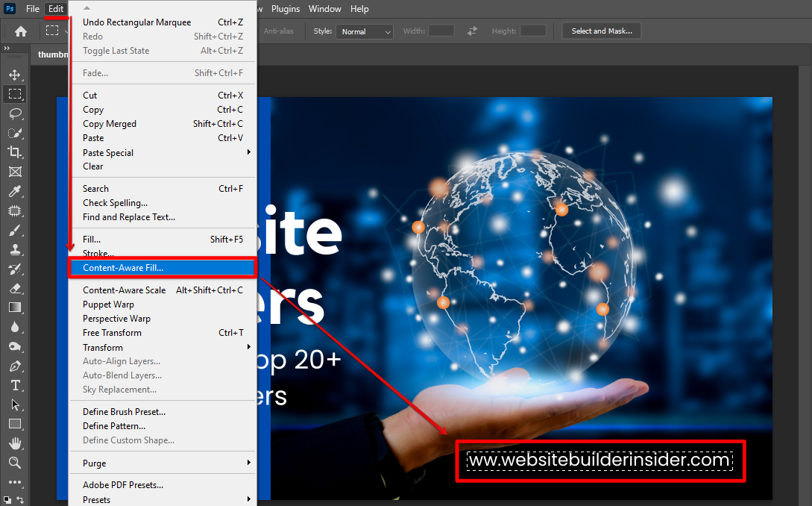This screenshot has height=506, width=812.
Task: Select the Hand tool
Action: coord(16,444)
